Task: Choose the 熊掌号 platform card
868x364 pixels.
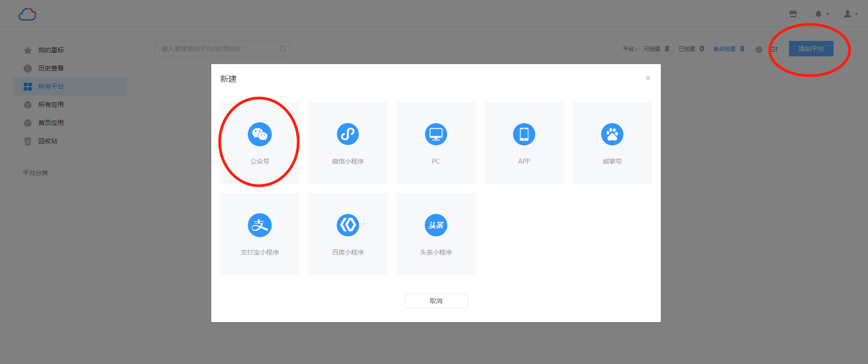Action: [x=612, y=143]
